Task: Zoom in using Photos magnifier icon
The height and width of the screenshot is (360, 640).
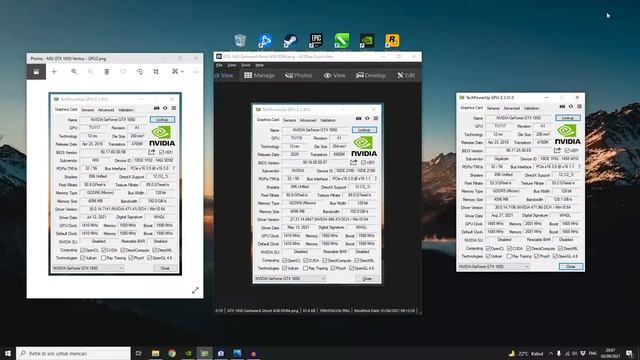Action: 74,72
